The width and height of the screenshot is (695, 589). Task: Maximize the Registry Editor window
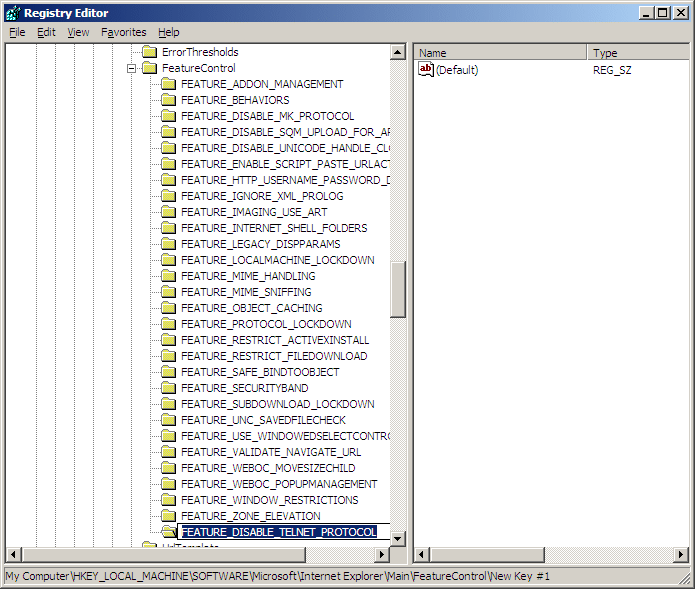point(663,13)
